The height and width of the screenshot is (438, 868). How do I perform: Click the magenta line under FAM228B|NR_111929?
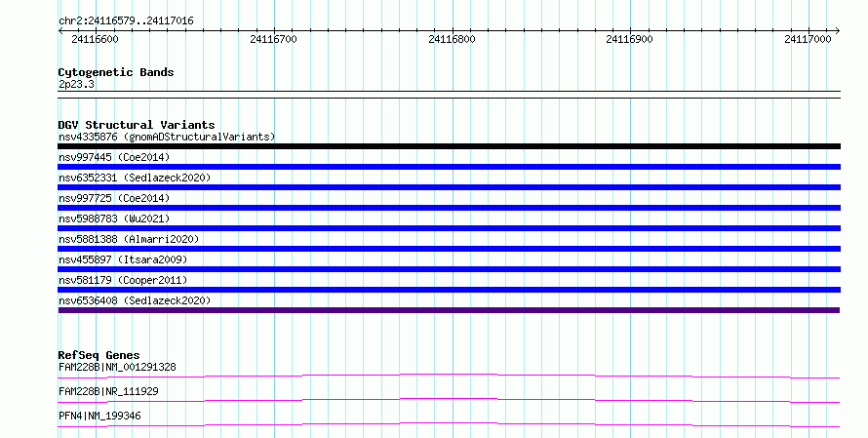point(449,401)
